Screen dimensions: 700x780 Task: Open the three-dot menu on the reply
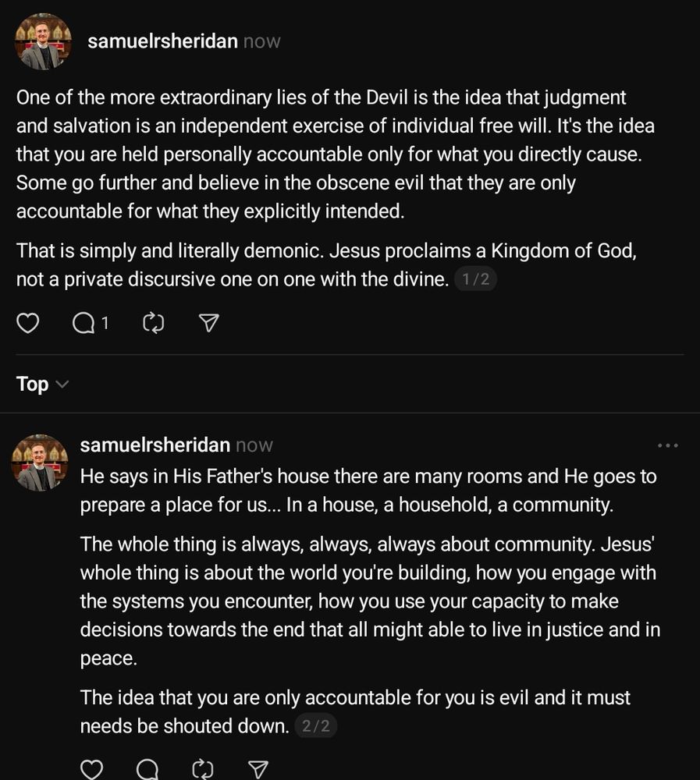point(668,445)
